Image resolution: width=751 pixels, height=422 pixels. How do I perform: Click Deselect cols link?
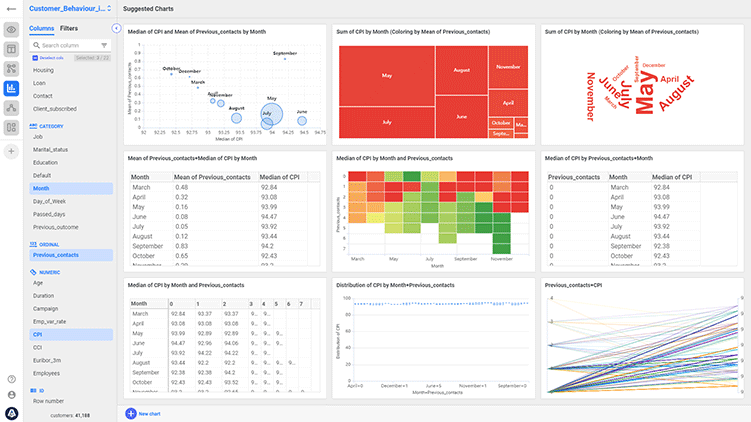pyautogui.click(x=48, y=58)
